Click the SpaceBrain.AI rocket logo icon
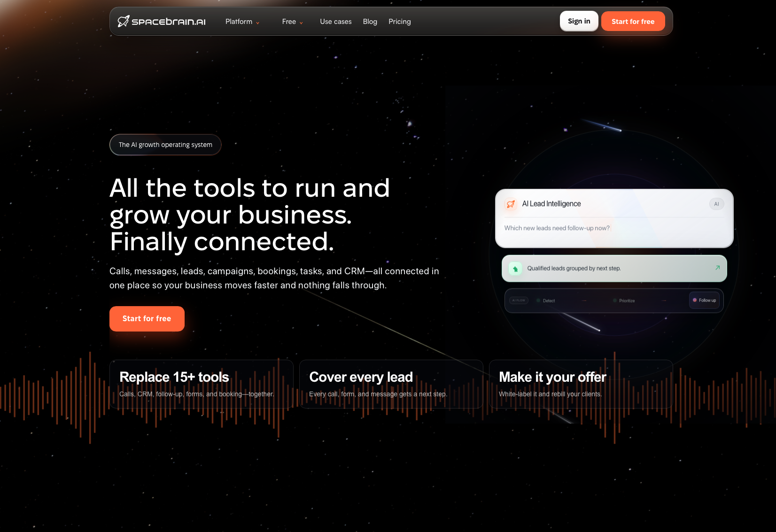The image size is (776, 532). (x=123, y=21)
